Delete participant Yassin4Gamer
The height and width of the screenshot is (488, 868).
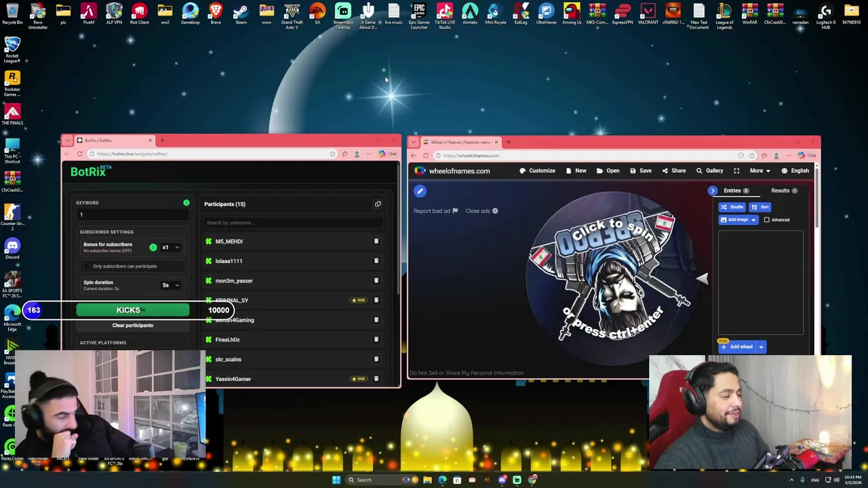coord(376,379)
